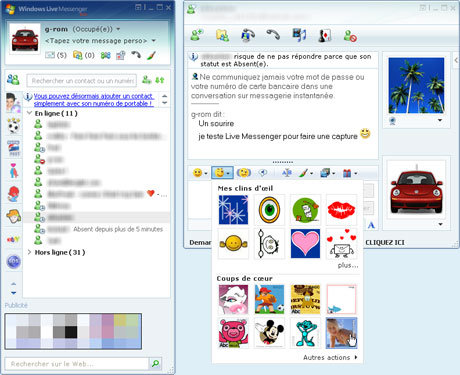This screenshot has height=375, width=460.
Task: Open the email inbox icon showing (5)
Action: click(56, 55)
